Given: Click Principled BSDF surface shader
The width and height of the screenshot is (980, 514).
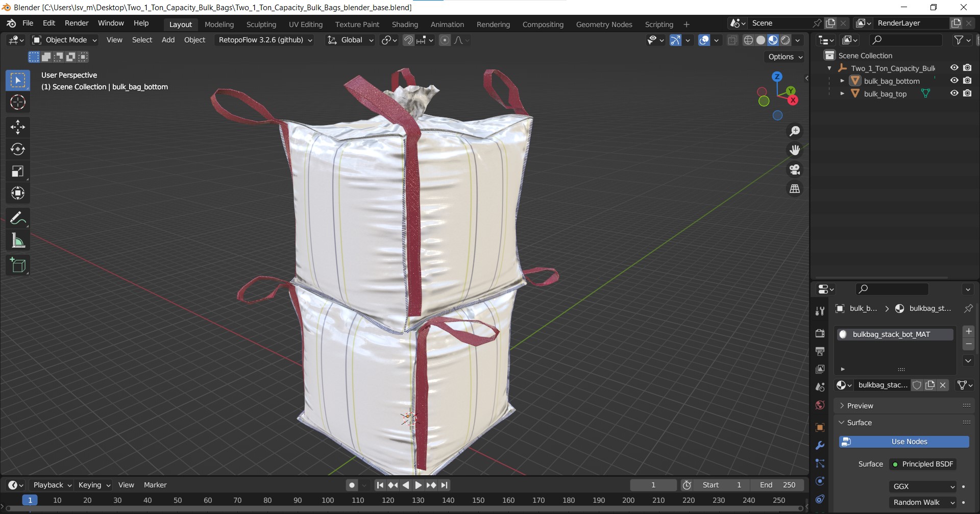Looking at the screenshot, I should pos(923,464).
